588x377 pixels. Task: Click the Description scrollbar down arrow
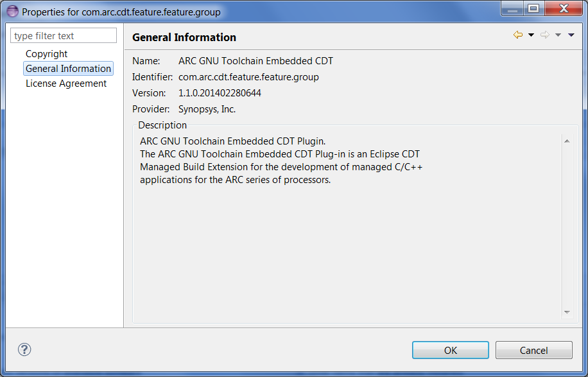point(567,312)
